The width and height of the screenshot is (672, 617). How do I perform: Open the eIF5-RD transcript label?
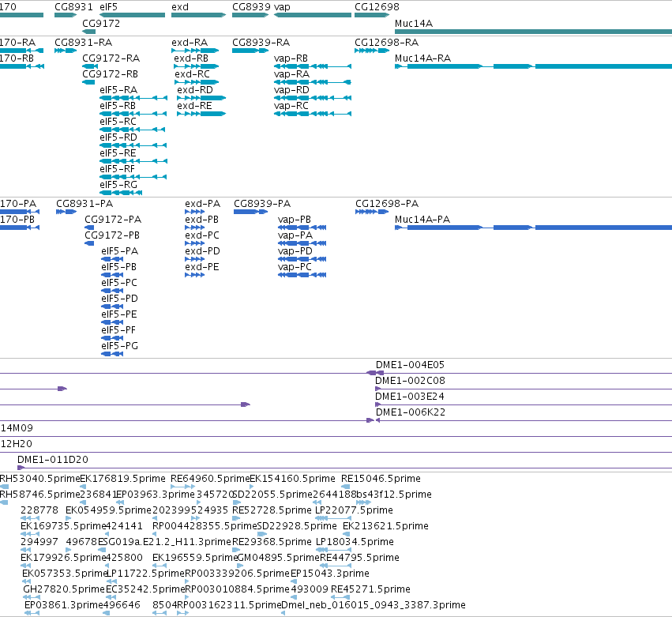coord(118,137)
